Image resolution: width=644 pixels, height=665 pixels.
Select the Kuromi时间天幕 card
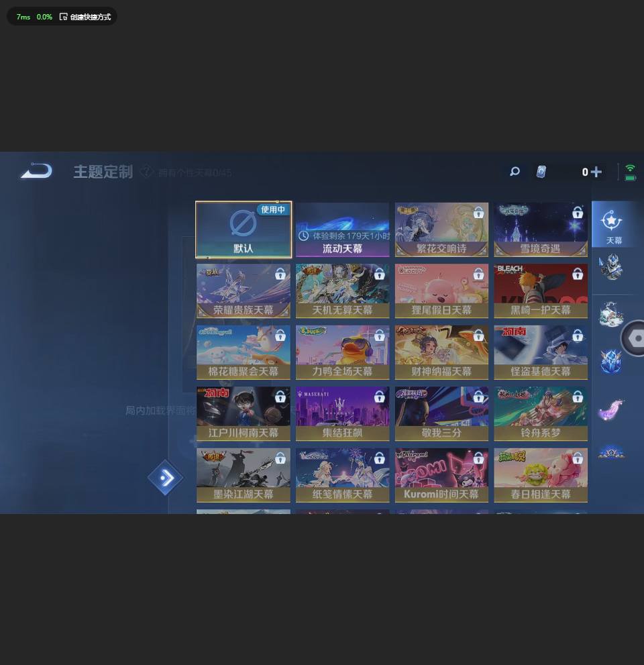click(x=442, y=475)
